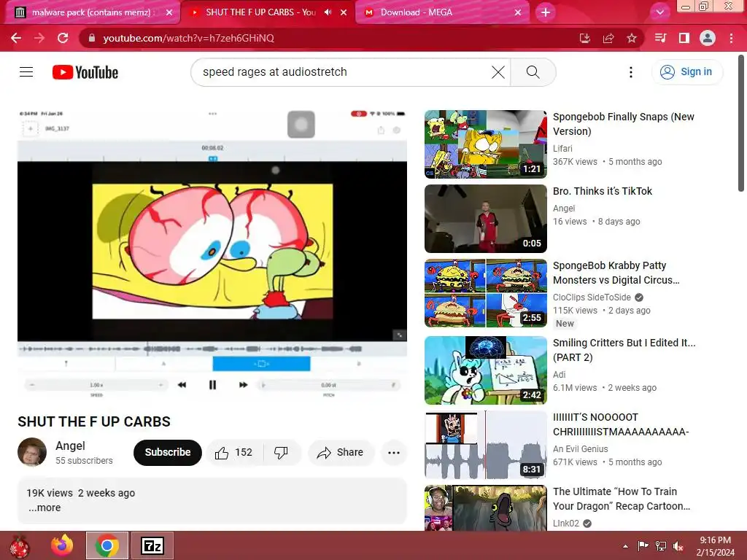Go to YouTube home via logo

pos(85,72)
